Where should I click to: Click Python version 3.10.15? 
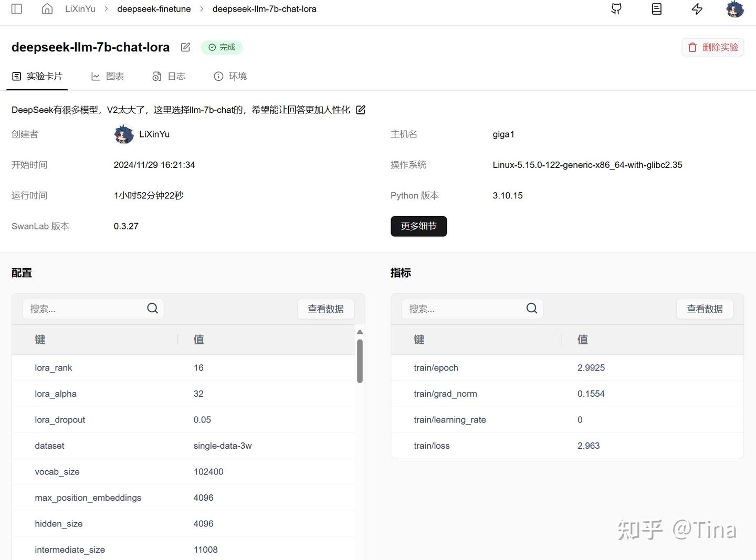[508, 196]
